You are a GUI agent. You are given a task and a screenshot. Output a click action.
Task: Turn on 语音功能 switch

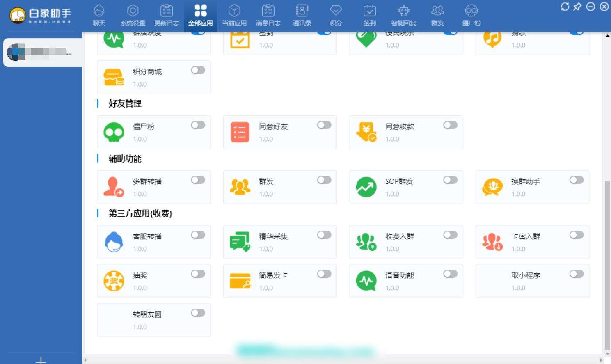point(450,274)
